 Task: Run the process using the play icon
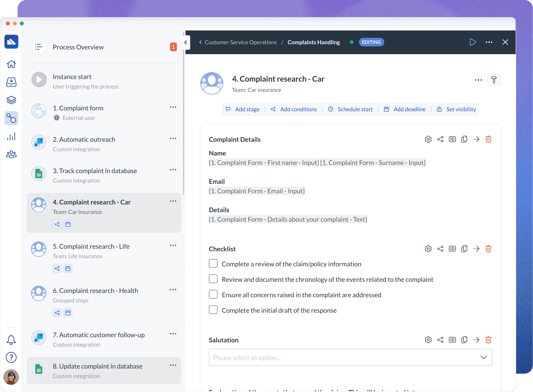click(473, 42)
